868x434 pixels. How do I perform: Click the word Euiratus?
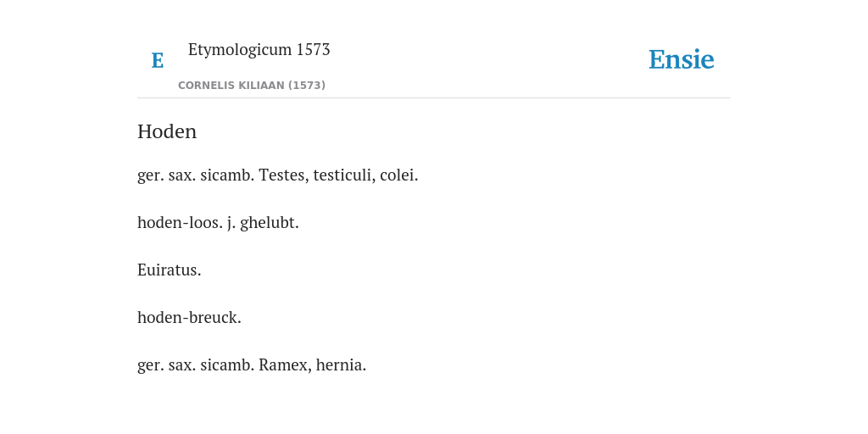[x=170, y=270]
